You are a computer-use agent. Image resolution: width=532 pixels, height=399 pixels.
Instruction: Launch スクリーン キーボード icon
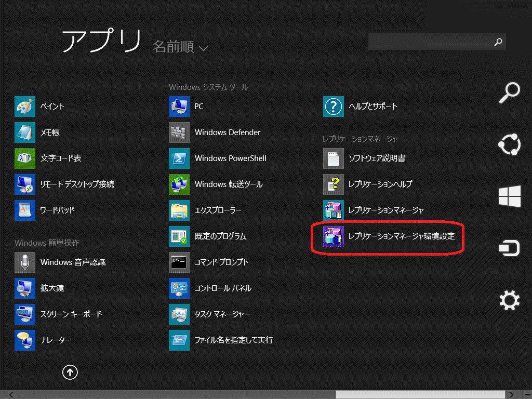(25, 314)
